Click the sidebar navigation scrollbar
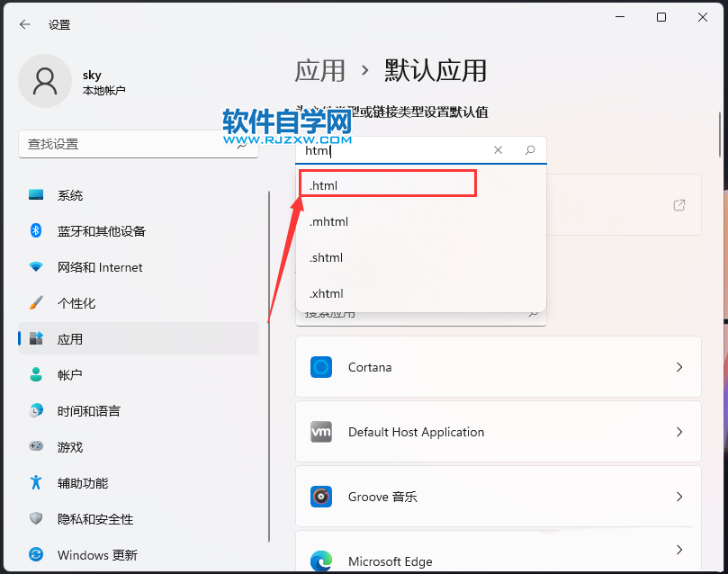Screen dimensions: 728x574 [269, 366]
